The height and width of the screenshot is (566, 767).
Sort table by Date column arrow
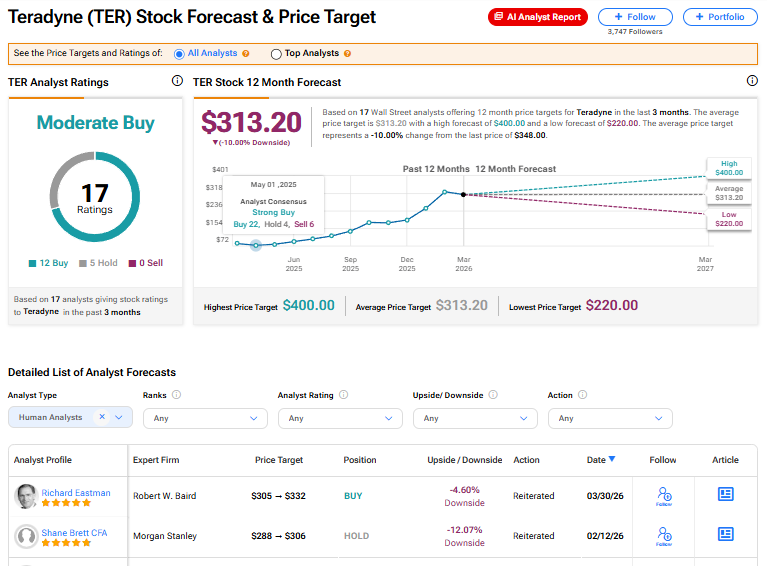[x=612, y=460]
